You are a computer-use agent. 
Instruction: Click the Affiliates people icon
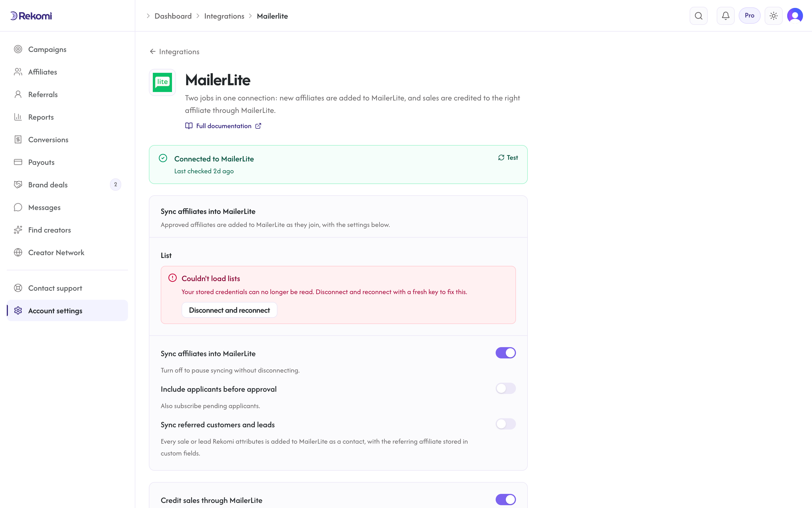point(18,72)
